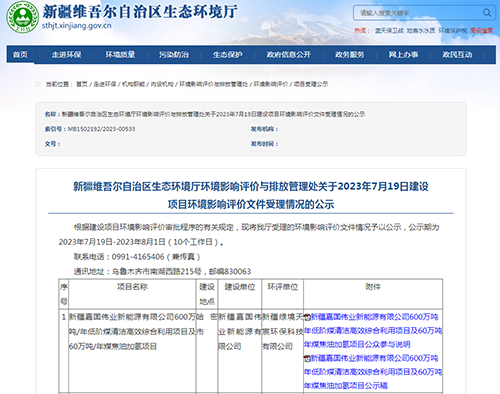Click the file icon before 公示稿 attachment
Image resolution: width=500 pixels, height=394 pixels.
click(x=307, y=358)
